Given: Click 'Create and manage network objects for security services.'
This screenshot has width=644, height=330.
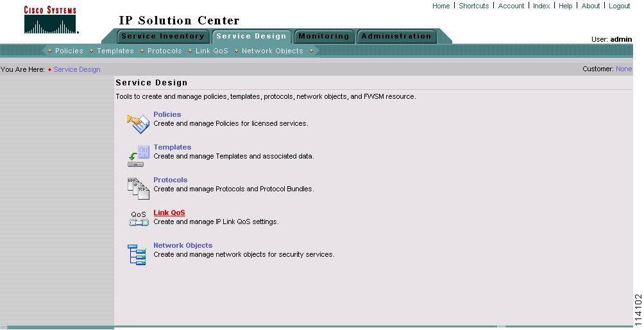Looking at the screenshot, I should tap(244, 254).
